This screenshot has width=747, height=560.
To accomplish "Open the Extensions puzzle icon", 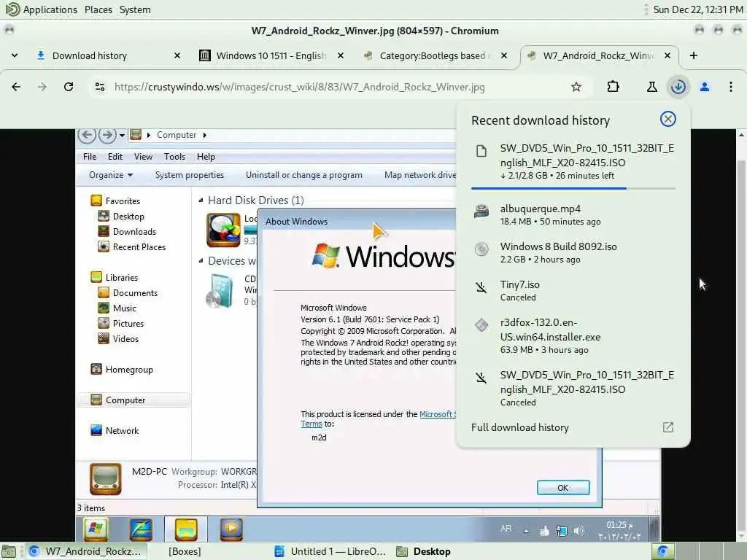I will coord(613,87).
